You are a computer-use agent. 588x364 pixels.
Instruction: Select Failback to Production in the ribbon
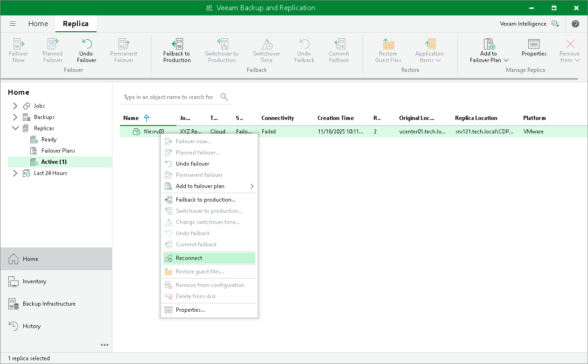[176, 49]
